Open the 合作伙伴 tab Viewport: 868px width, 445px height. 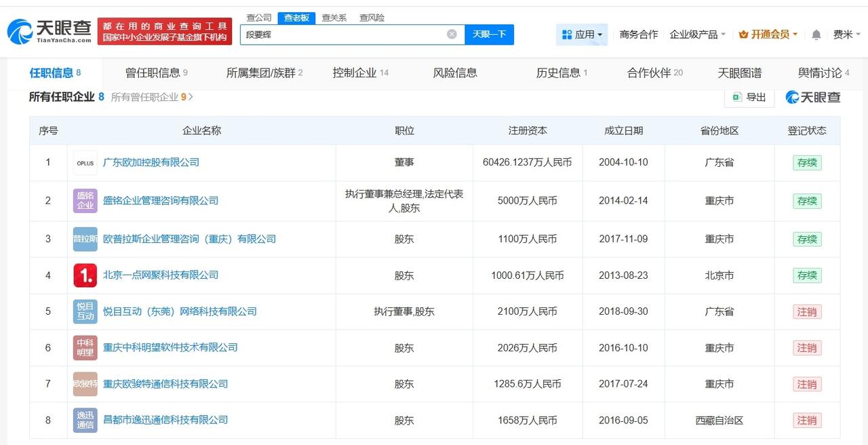tap(655, 73)
